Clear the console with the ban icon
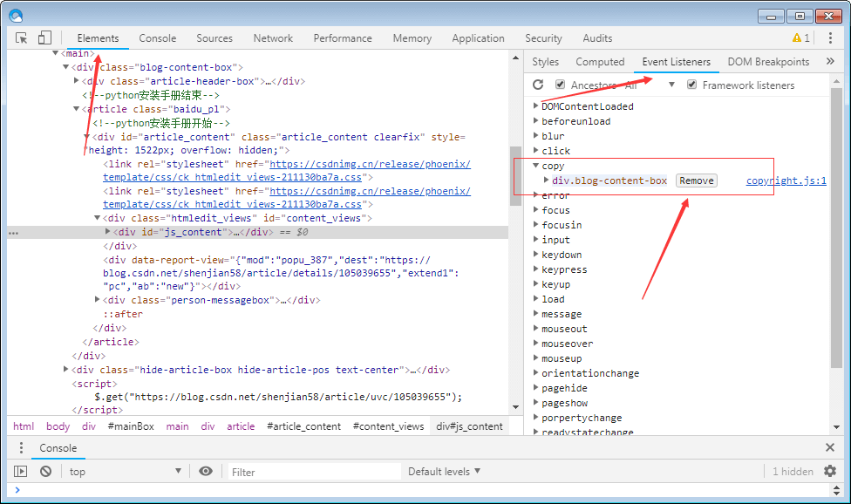The width and height of the screenshot is (851, 504). pos(45,471)
